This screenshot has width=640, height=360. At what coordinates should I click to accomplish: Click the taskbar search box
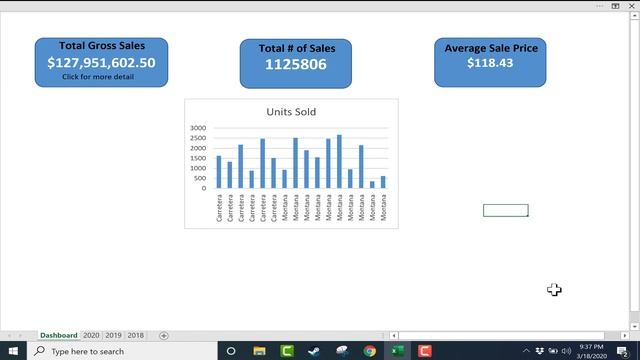(x=122, y=351)
